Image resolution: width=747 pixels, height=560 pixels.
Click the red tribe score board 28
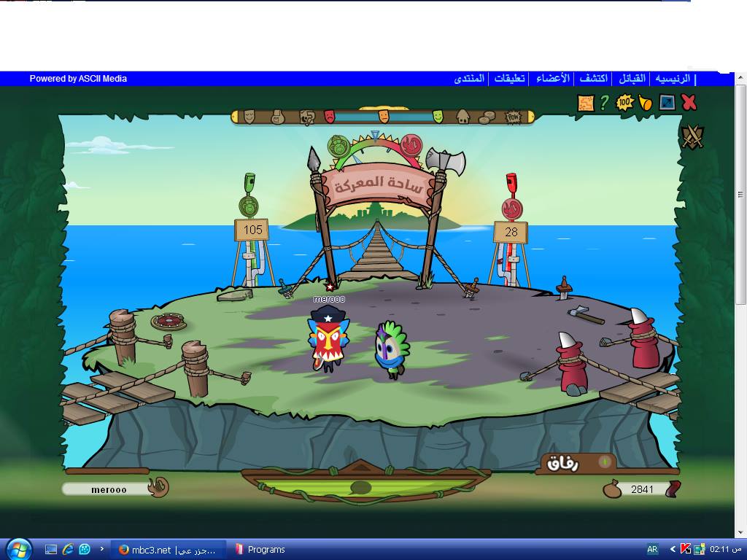[x=511, y=232]
